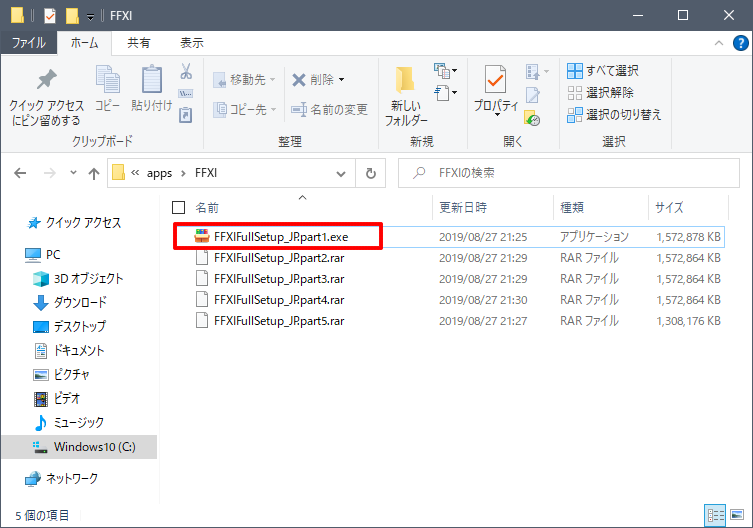753x528 pixels.
Task: Open the Quick Access Toolbar customize dropdown
Action: (90, 17)
